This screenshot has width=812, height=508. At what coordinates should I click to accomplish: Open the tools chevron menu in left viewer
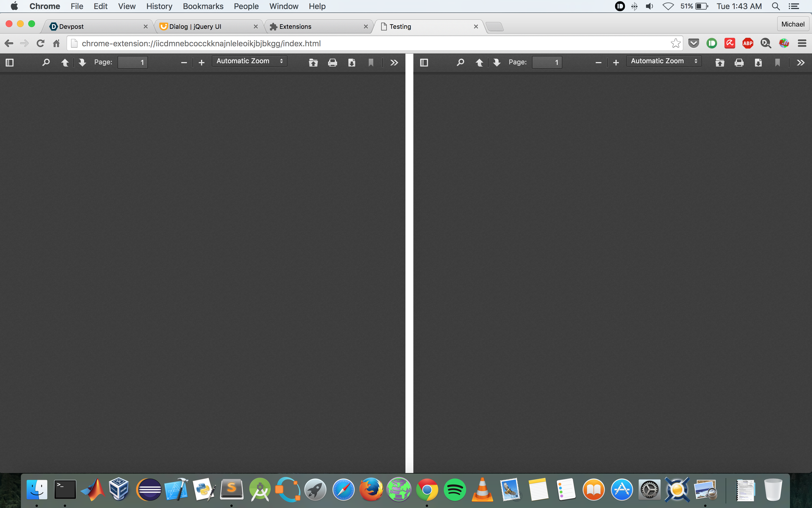tap(394, 62)
